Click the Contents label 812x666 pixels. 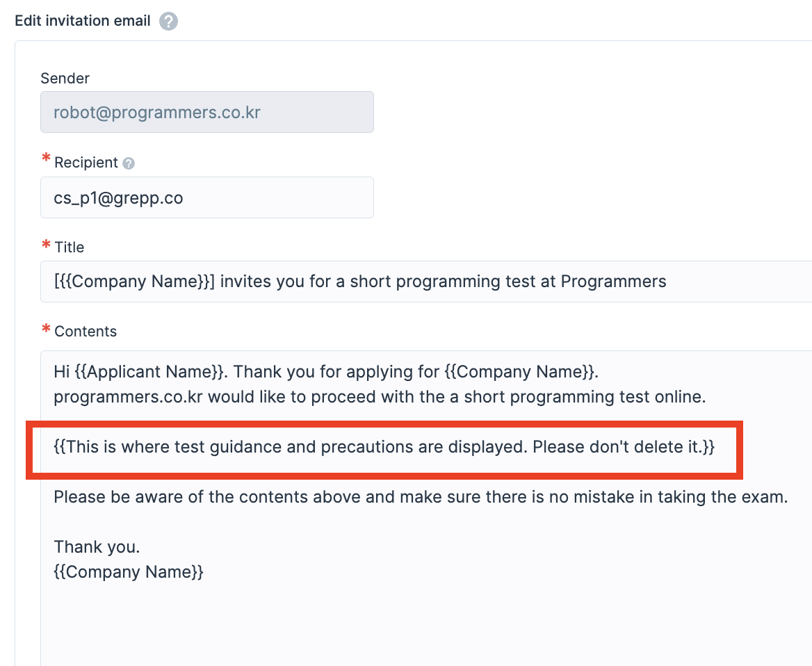(86, 332)
